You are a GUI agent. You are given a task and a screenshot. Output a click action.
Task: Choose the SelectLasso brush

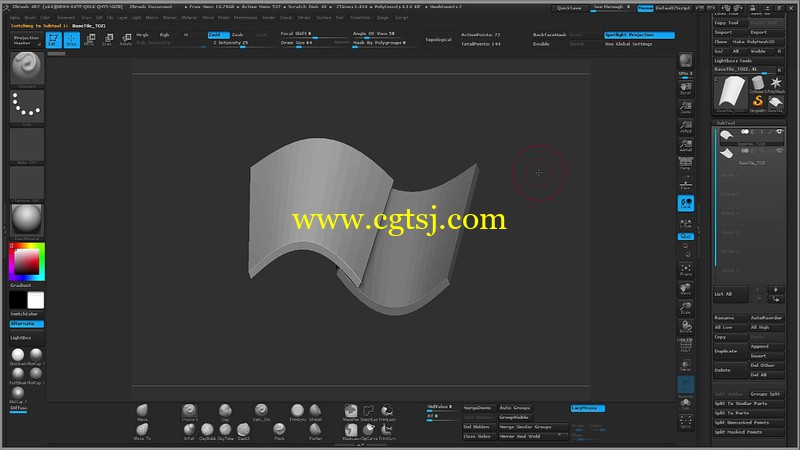tap(368, 412)
